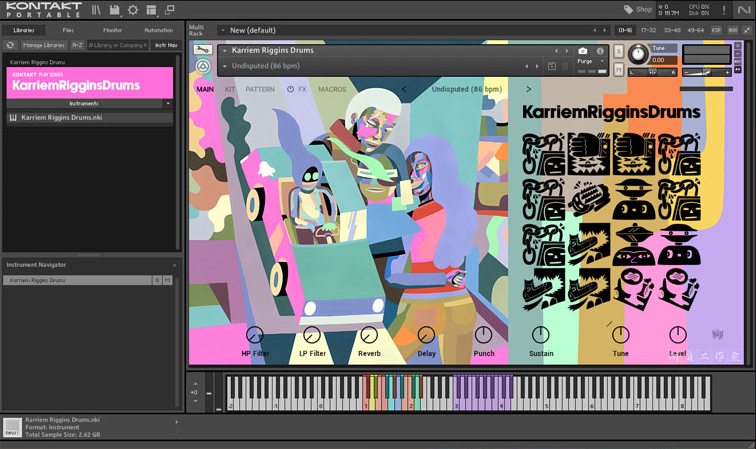Select Karriem Riggins Drums in Instrument Navigator
The image size is (756, 449).
click(x=77, y=280)
